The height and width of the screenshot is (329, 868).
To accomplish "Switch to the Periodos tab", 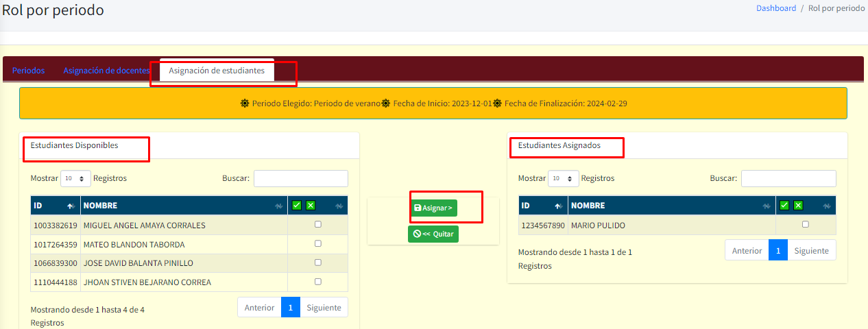I will coord(29,71).
